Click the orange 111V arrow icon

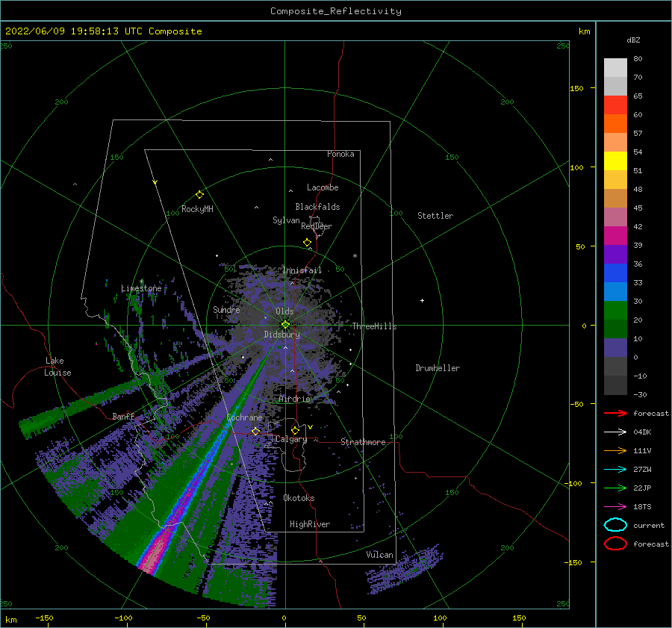pos(615,450)
